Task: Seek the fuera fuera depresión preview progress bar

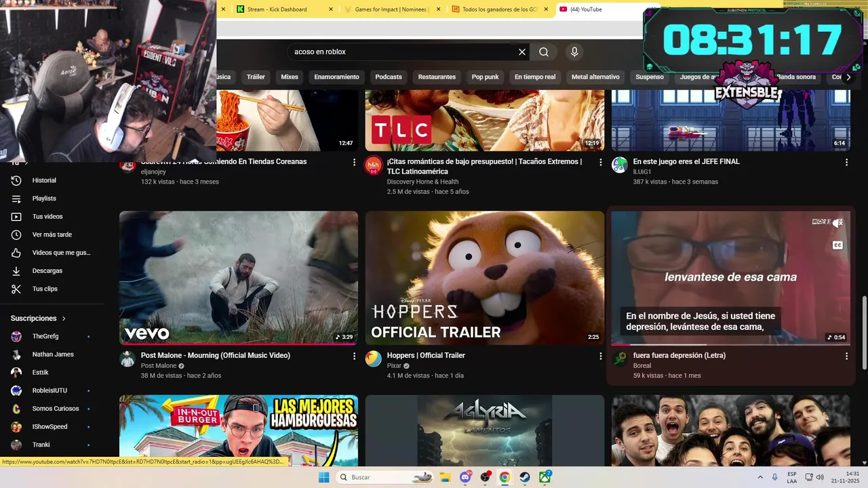Action: [x=730, y=344]
